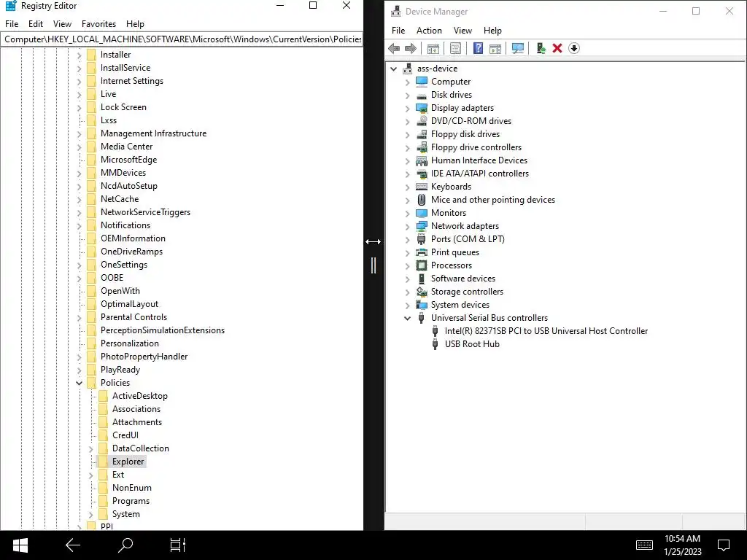Click the Back arrow in Device Manager toolbar
747x560 pixels.
(394, 48)
